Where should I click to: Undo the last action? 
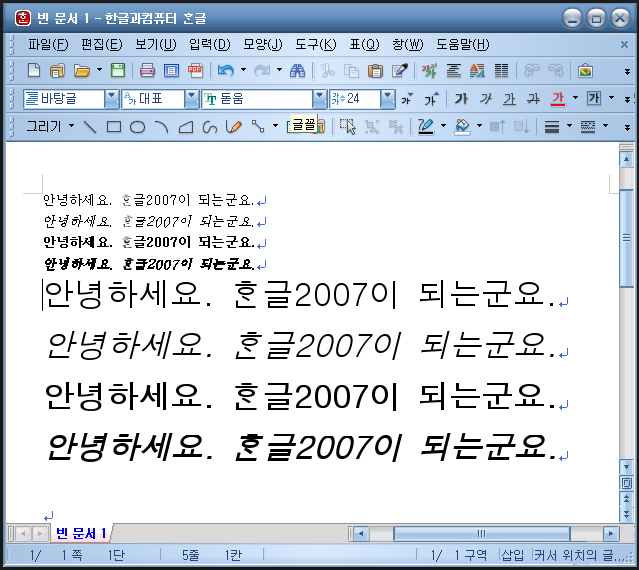(226, 70)
